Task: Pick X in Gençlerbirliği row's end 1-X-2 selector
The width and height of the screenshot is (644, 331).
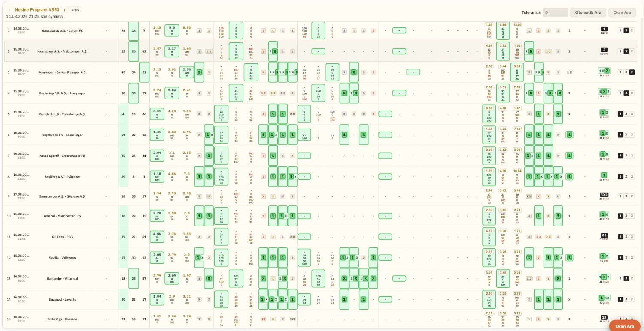Action: click(x=626, y=114)
